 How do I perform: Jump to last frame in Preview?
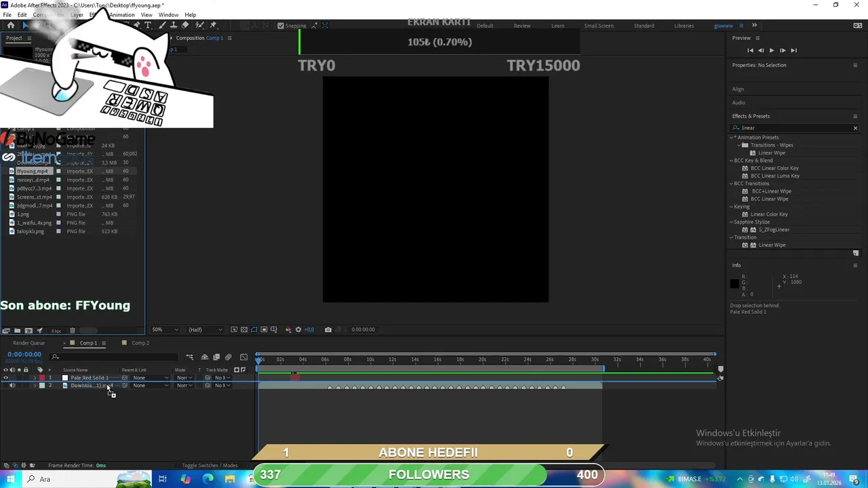pos(793,50)
